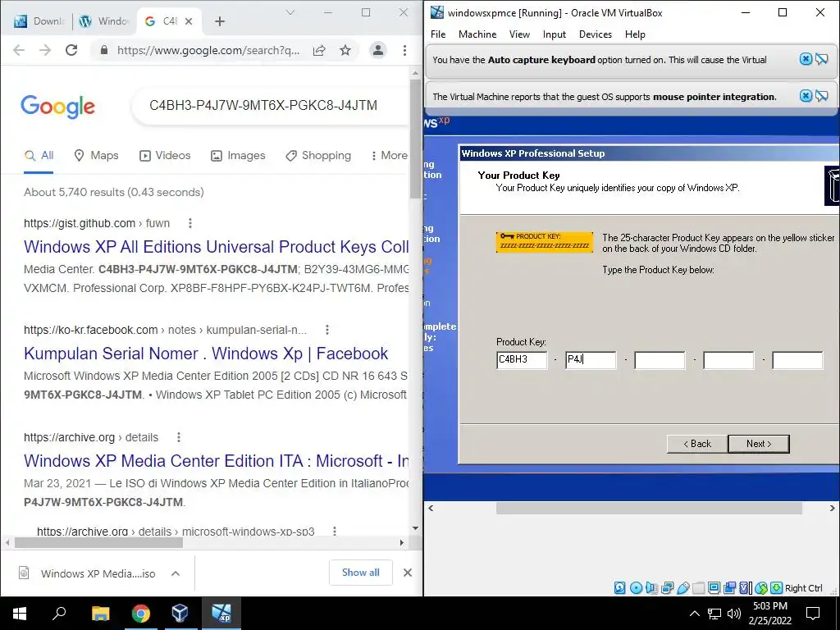Image resolution: width=840 pixels, height=630 pixels.
Task: Open File Explorer from the taskbar
Action: (100, 614)
